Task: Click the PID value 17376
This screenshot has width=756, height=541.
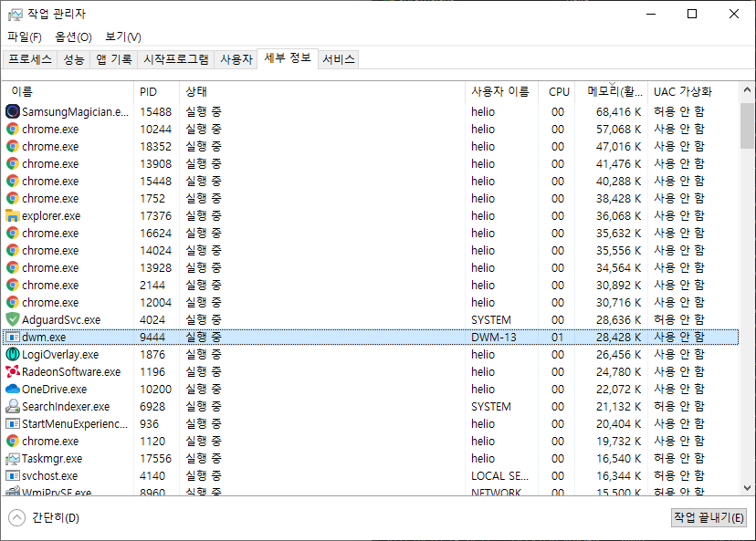Action: click(156, 216)
